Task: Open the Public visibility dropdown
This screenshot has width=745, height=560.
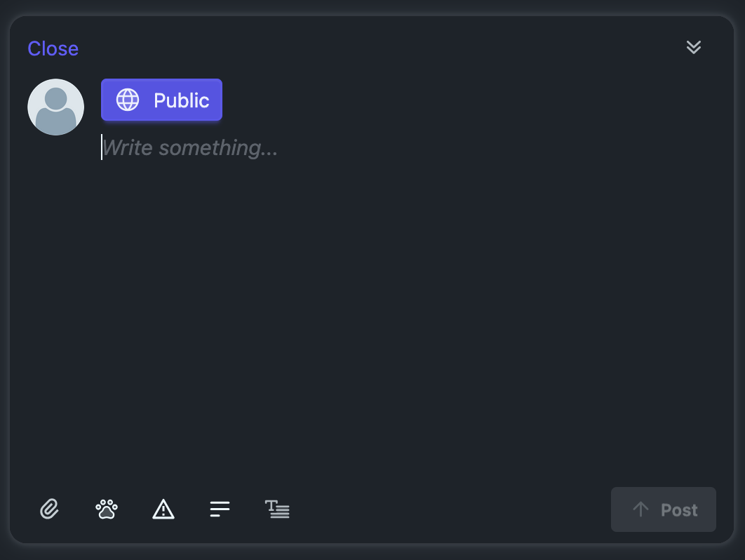Action: coord(162,100)
